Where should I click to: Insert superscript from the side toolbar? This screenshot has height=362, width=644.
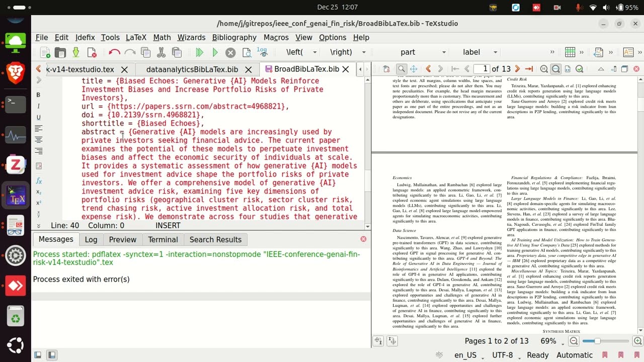pyautogui.click(x=38, y=203)
